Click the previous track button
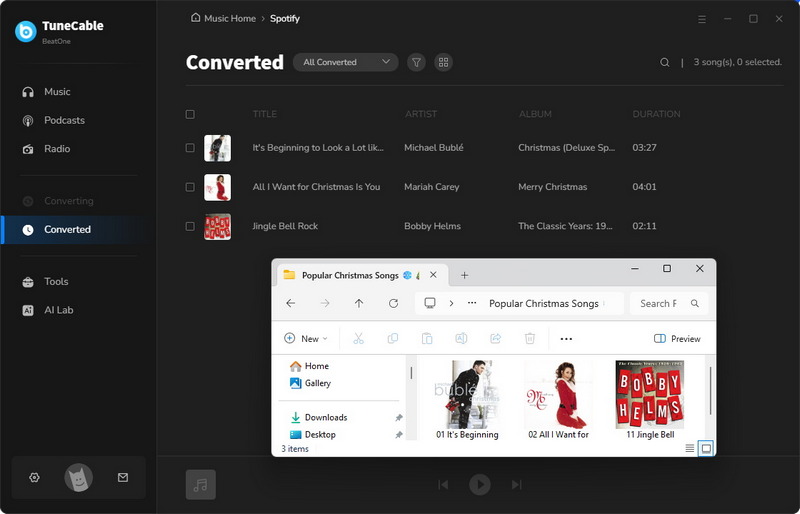800x514 pixels. coord(443,484)
